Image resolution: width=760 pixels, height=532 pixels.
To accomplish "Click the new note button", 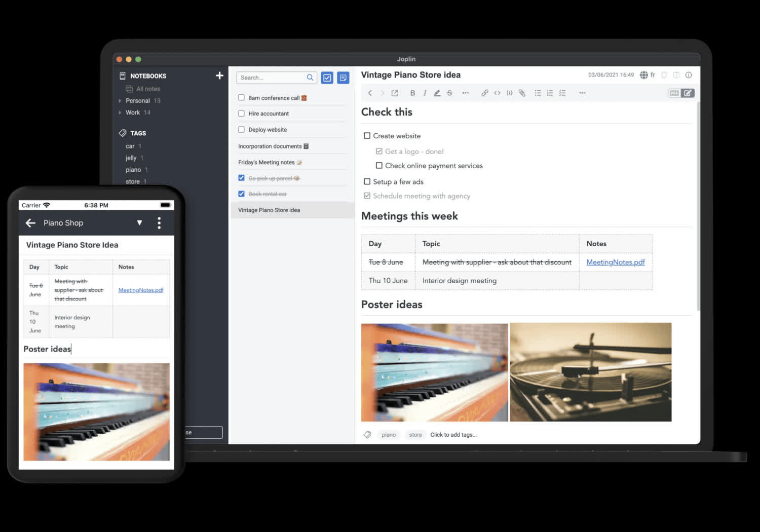I will (x=343, y=78).
